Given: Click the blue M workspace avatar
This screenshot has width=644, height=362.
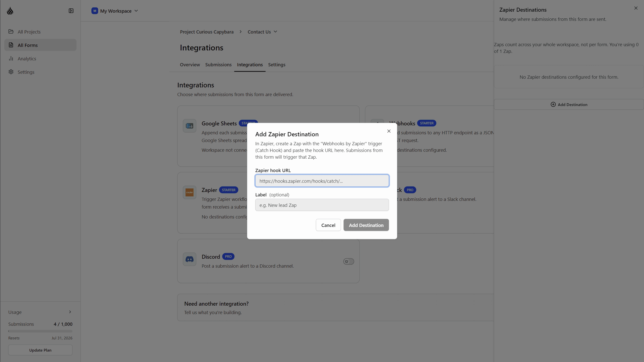Looking at the screenshot, I should pos(95,11).
